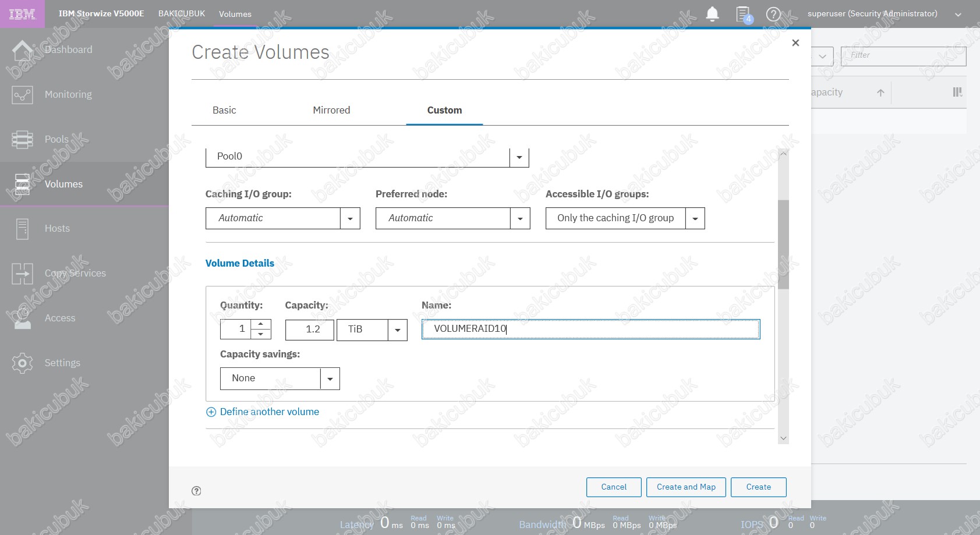Click the dialog help icon at bottom left
This screenshot has height=535, width=980.
coord(196,491)
